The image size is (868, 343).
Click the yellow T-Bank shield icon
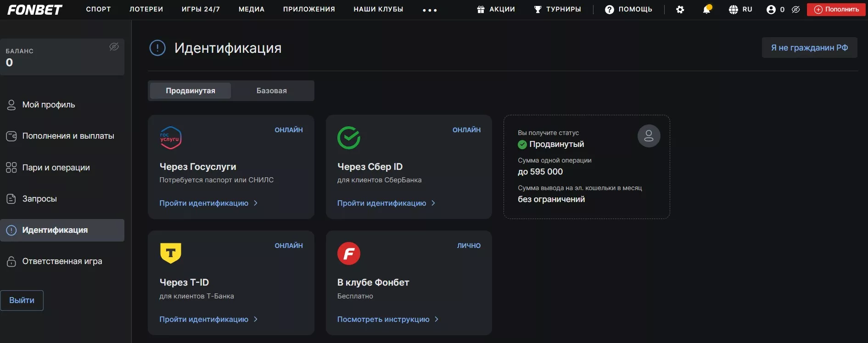click(170, 253)
